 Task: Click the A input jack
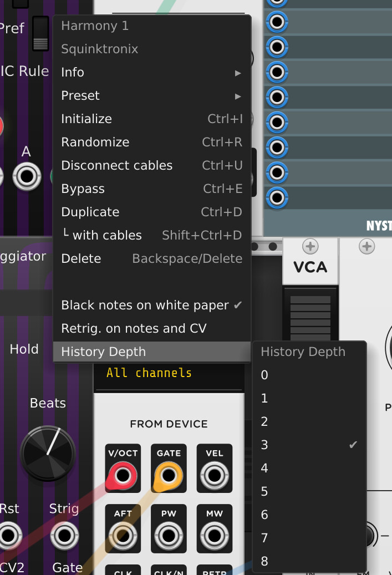27,176
